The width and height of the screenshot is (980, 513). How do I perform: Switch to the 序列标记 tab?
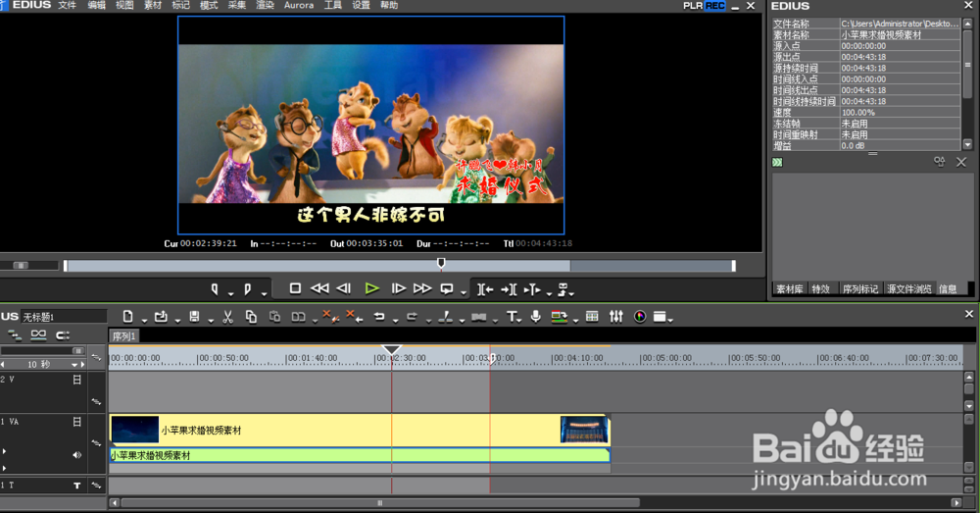click(x=860, y=289)
